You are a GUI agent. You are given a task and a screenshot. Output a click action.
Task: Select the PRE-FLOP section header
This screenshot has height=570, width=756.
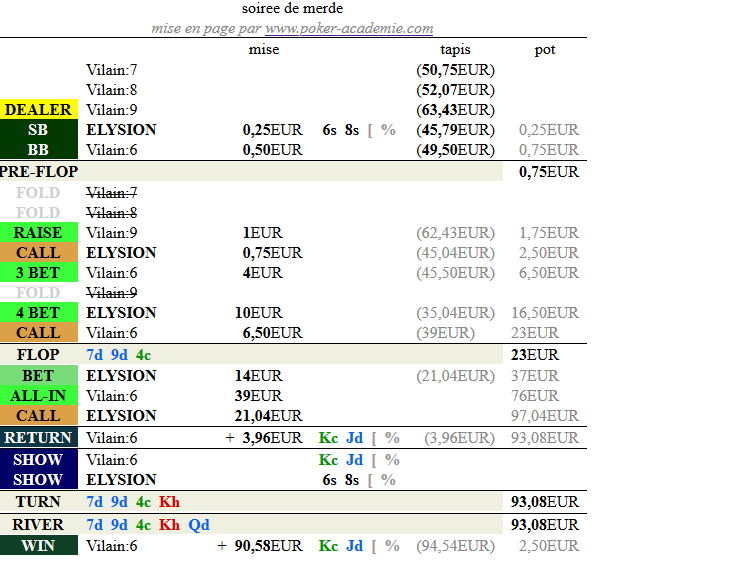[x=39, y=172]
